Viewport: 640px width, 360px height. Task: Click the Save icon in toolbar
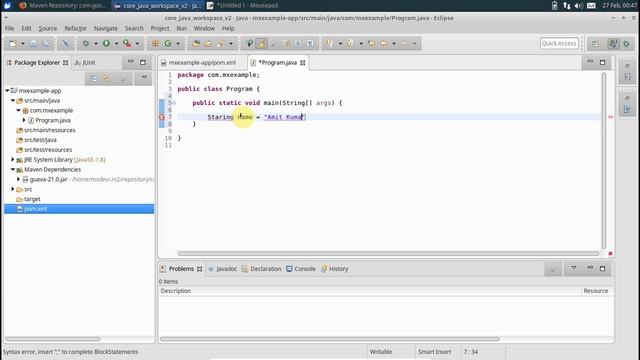[x=33, y=44]
